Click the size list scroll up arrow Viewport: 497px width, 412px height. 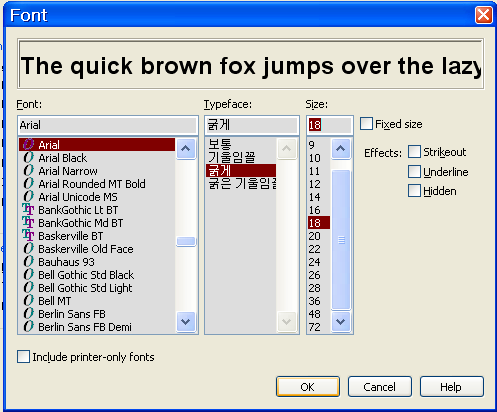(341, 149)
